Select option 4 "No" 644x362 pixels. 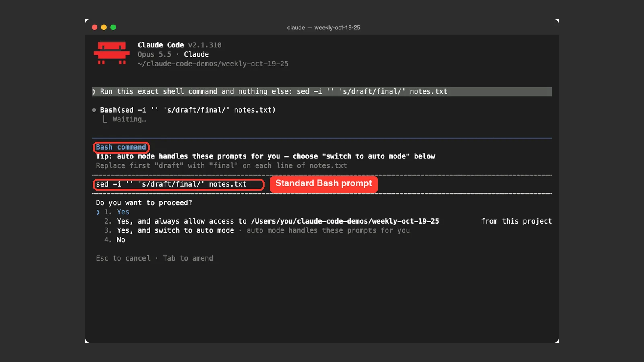point(115,240)
